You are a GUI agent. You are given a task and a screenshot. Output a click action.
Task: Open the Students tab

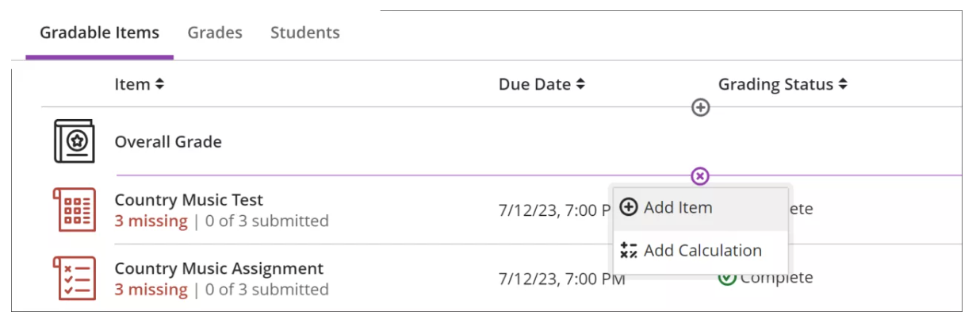click(x=304, y=33)
